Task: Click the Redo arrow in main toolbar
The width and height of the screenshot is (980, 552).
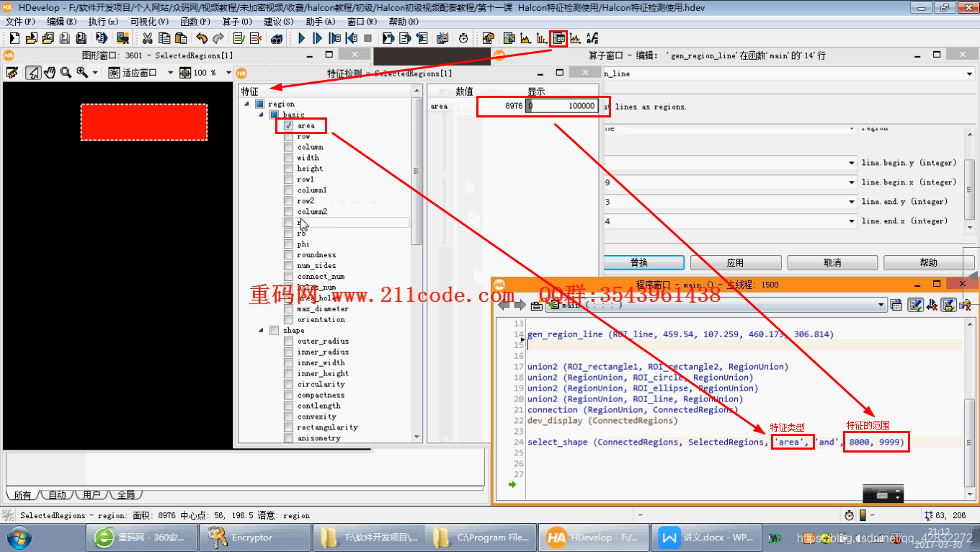Action: pos(218,38)
